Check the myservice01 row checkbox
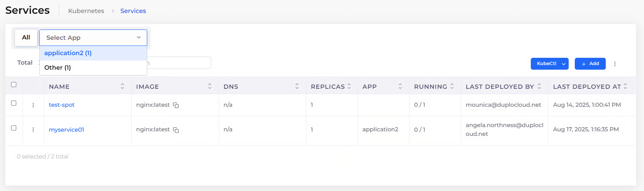644x191 pixels. point(14,128)
